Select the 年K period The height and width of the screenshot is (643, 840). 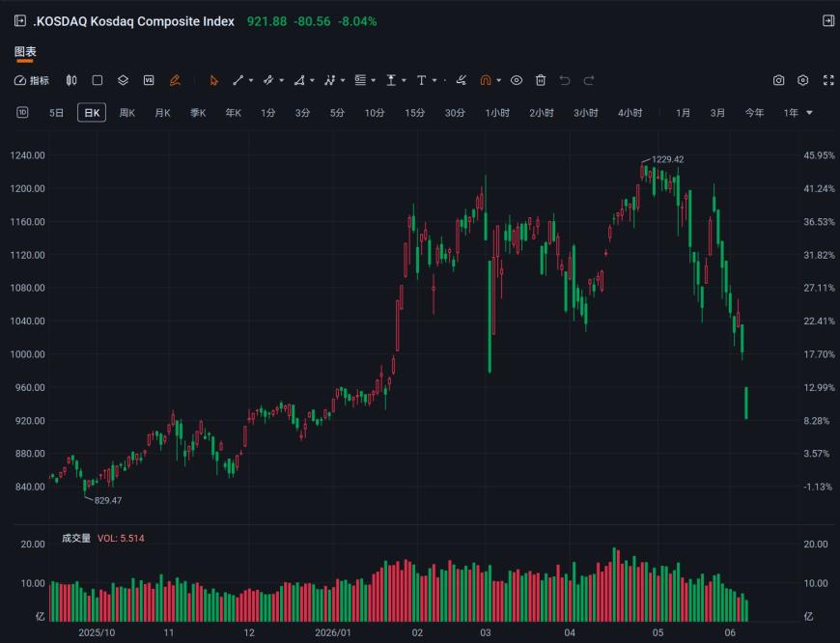[x=233, y=113]
